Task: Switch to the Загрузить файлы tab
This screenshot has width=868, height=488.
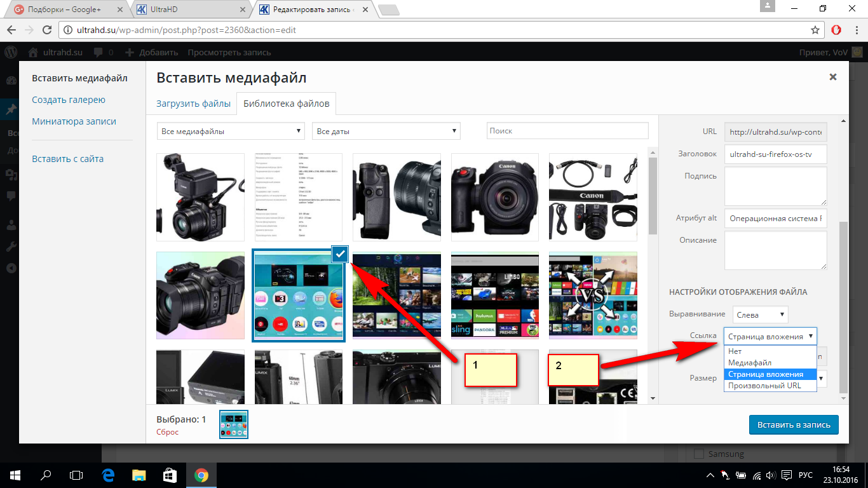Action: click(194, 104)
